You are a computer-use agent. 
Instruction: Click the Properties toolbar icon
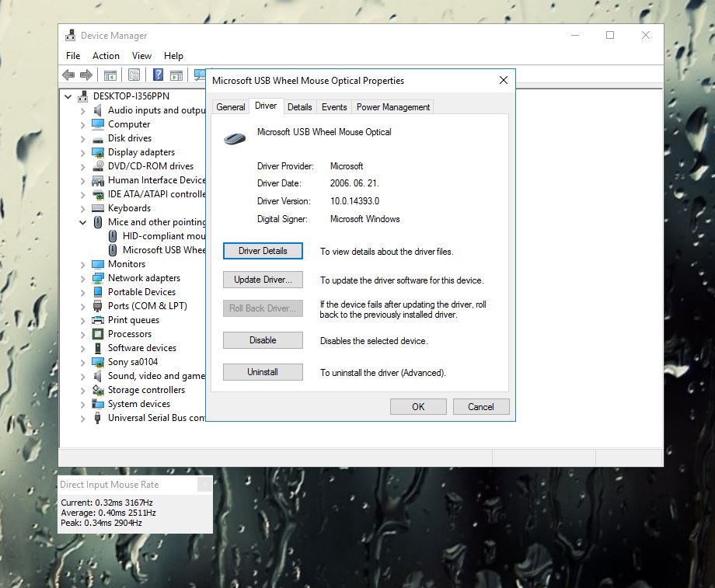[x=134, y=75]
